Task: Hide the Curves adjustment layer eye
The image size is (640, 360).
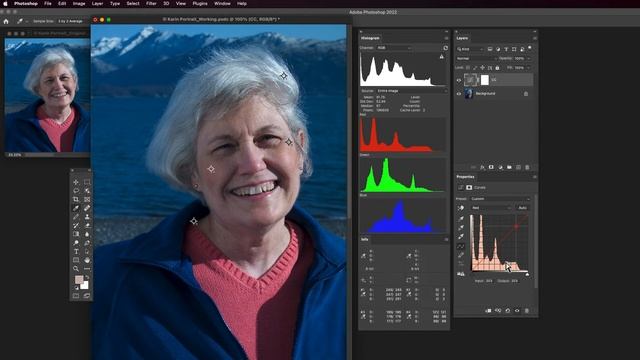Action: coord(459,80)
